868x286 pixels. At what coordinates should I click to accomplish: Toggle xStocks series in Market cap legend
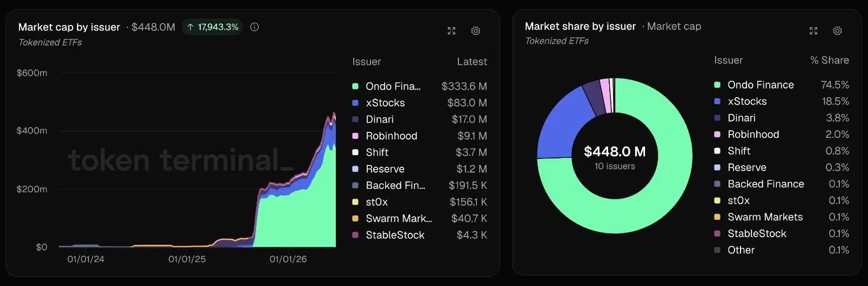click(419, 103)
